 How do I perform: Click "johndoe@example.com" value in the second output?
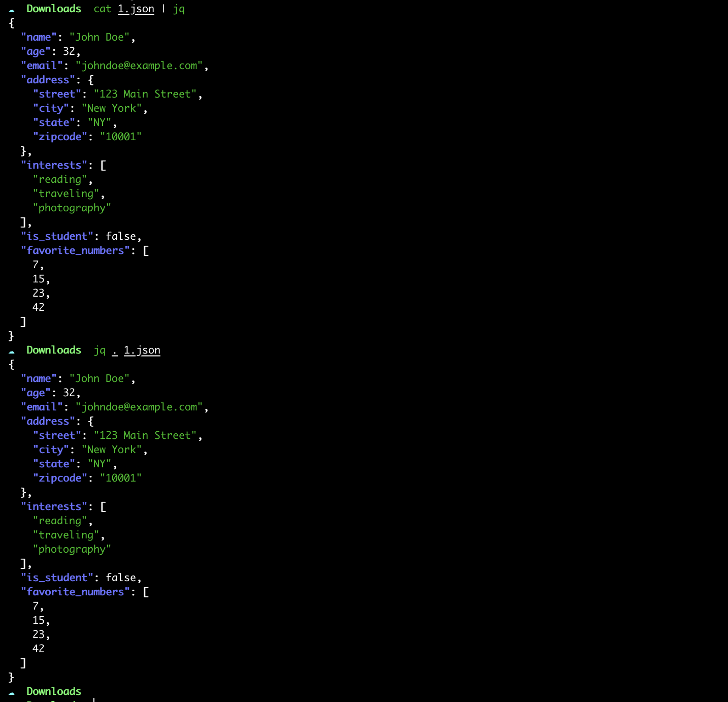(x=139, y=407)
